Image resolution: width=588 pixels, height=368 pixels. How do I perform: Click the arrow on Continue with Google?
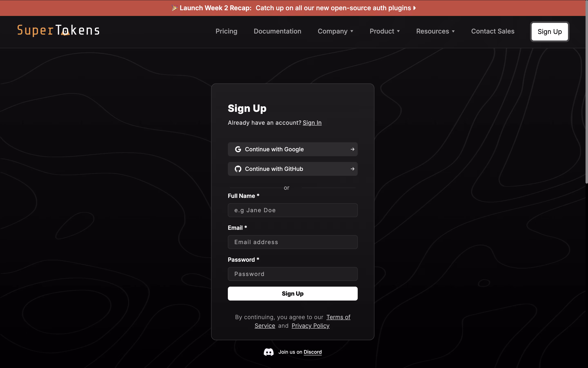coord(352,149)
